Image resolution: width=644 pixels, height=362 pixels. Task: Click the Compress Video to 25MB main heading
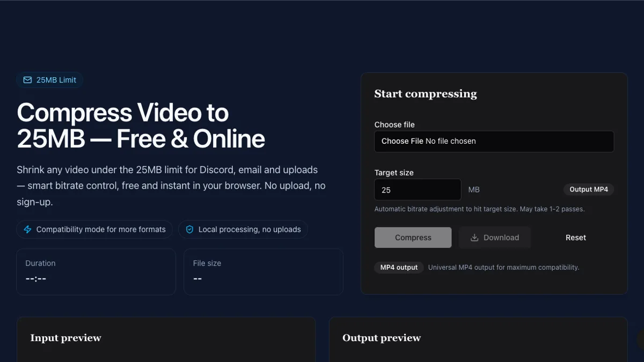pos(141,126)
